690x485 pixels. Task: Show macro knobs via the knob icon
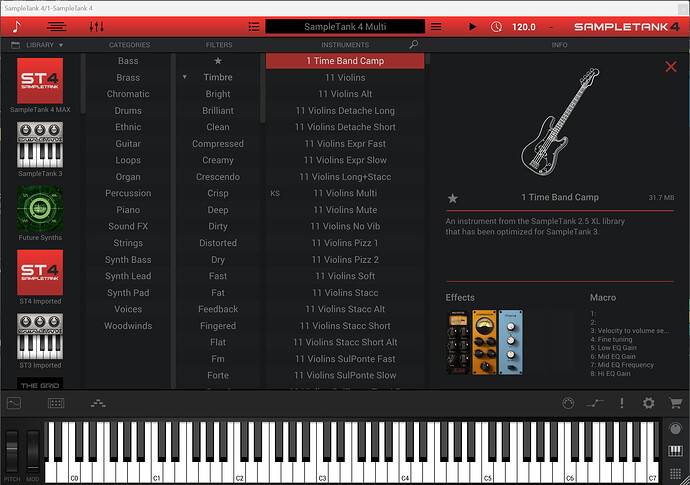coord(675,428)
